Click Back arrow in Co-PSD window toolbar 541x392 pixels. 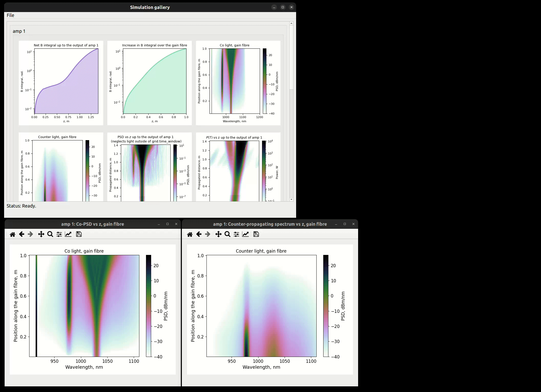pos(22,234)
